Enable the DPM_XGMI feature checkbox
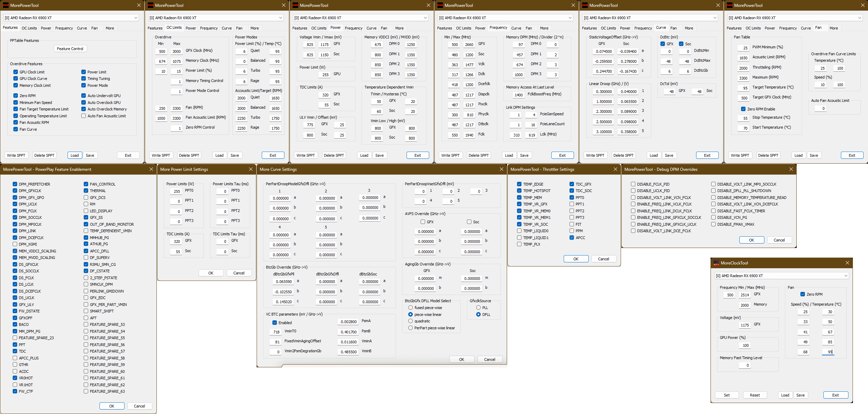Viewport: 868px width, 414px height. pyautogui.click(x=15, y=244)
